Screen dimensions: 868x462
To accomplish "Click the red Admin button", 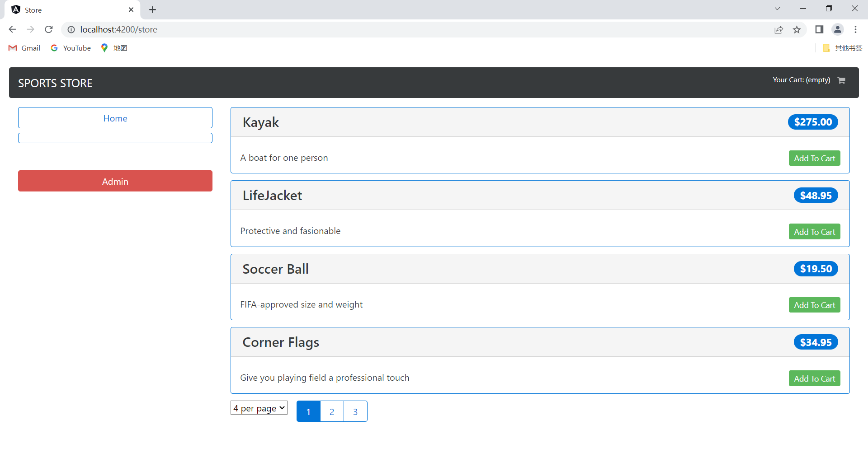I will pyautogui.click(x=115, y=181).
